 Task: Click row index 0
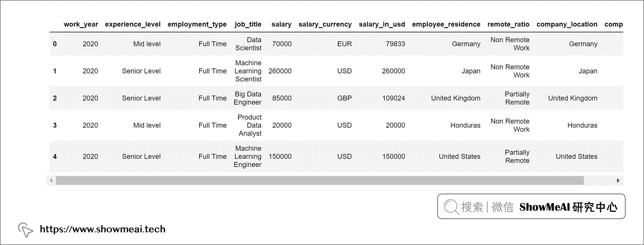(x=55, y=44)
